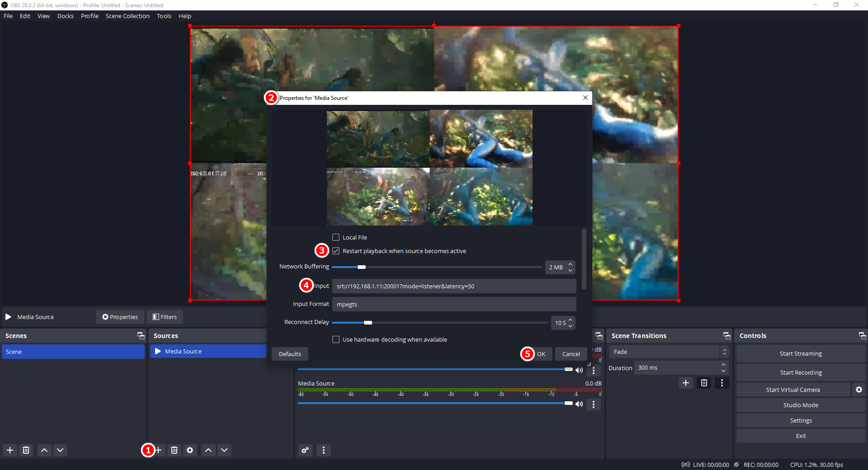Image resolution: width=868 pixels, height=470 pixels.
Task: Play the Media Source in source toolbar
Action: tap(8, 317)
